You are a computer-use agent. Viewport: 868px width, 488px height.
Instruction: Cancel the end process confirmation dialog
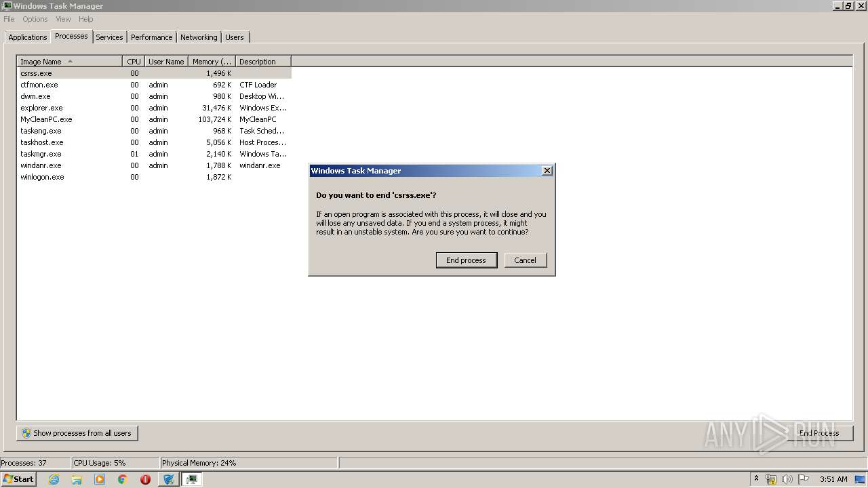pyautogui.click(x=525, y=260)
